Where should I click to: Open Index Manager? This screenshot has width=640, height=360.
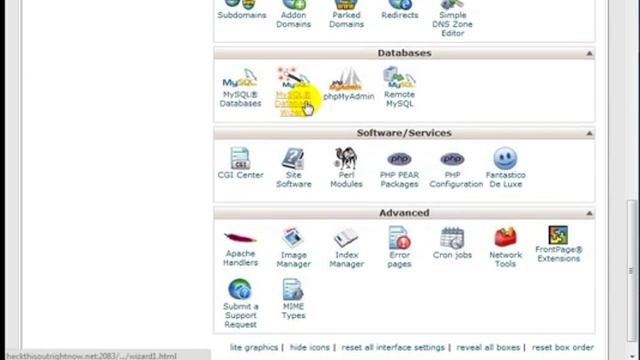(346, 248)
